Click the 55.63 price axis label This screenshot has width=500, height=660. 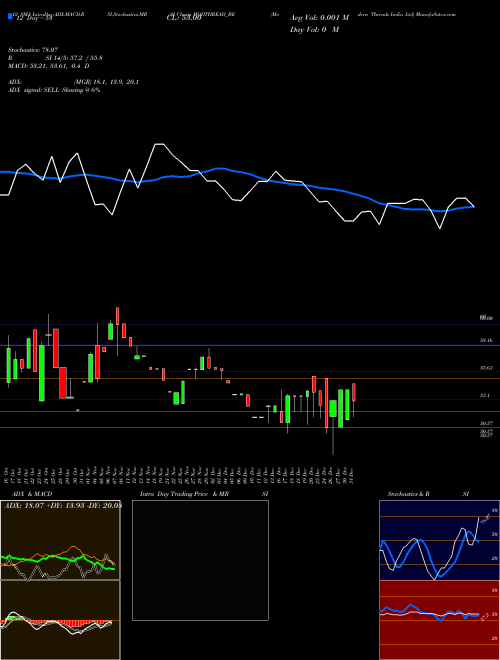pos(486,367)
